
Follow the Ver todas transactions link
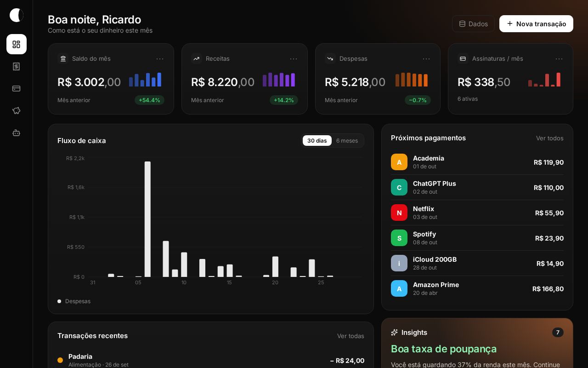[x=351, y=336]
